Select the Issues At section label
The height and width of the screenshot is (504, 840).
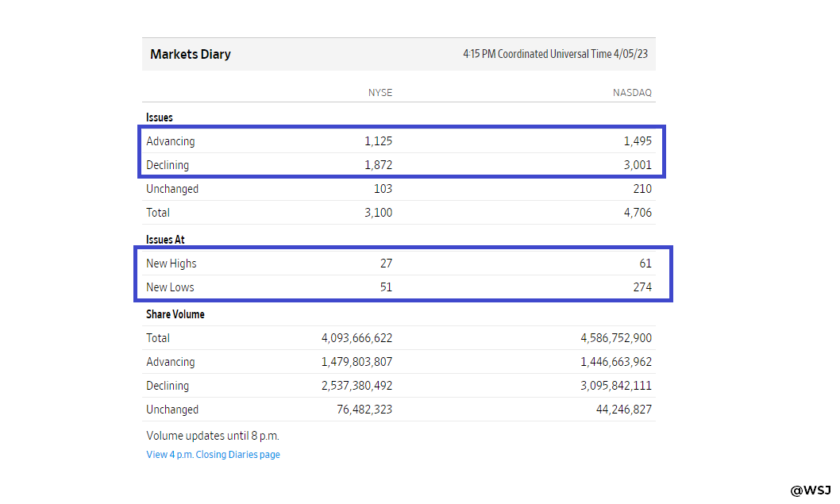pos(165,240)
